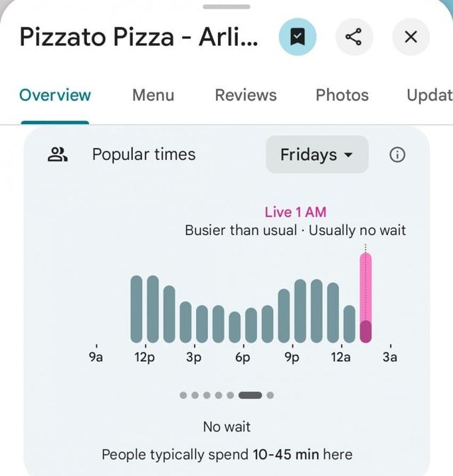
Task: Open the Reviews tab
Action: (x=246, y=95)
